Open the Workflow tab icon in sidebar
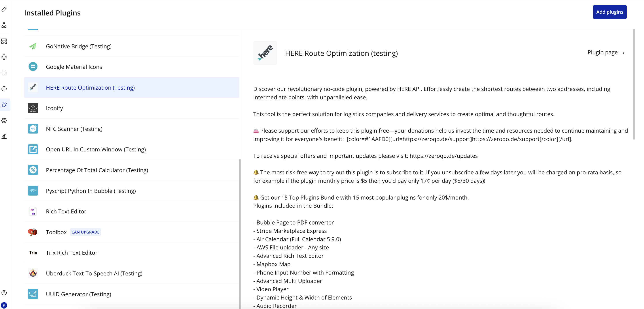The width and height of the screenshot is (644, 309). click(4, 25)
